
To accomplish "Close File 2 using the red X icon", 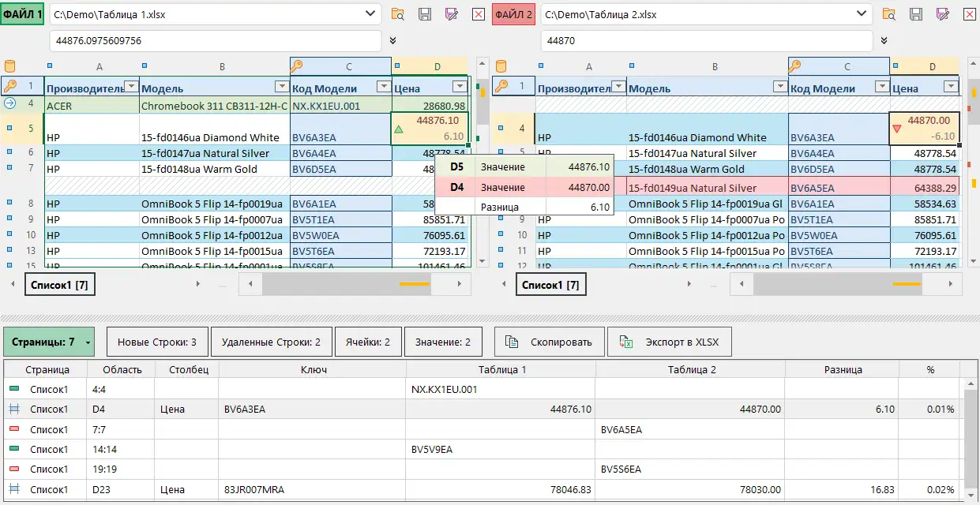I will (x=970, y=14).
